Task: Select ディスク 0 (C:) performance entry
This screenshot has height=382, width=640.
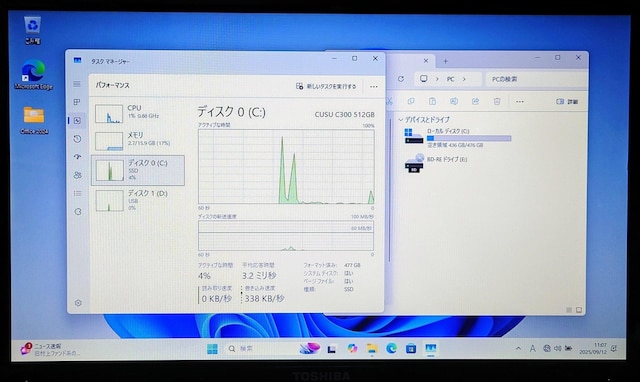Action: coord(138,170)
